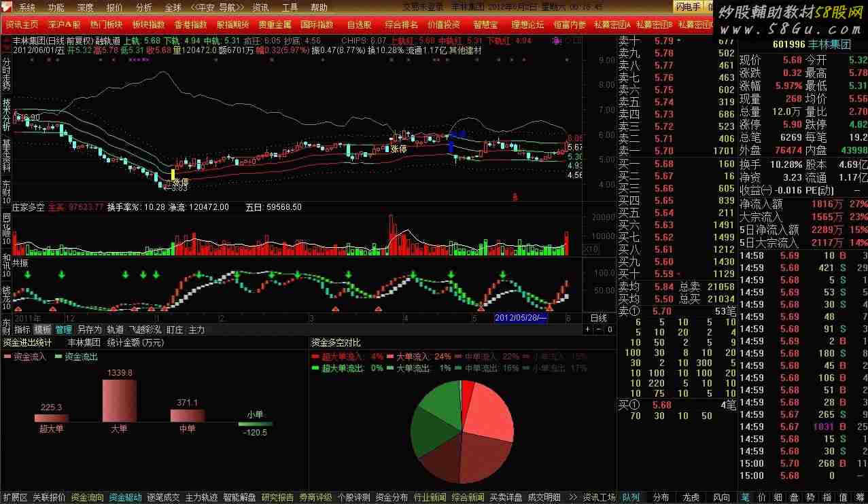Zoom in the chart with the plus button
The image size is (868, 504).
coord(589,329)
